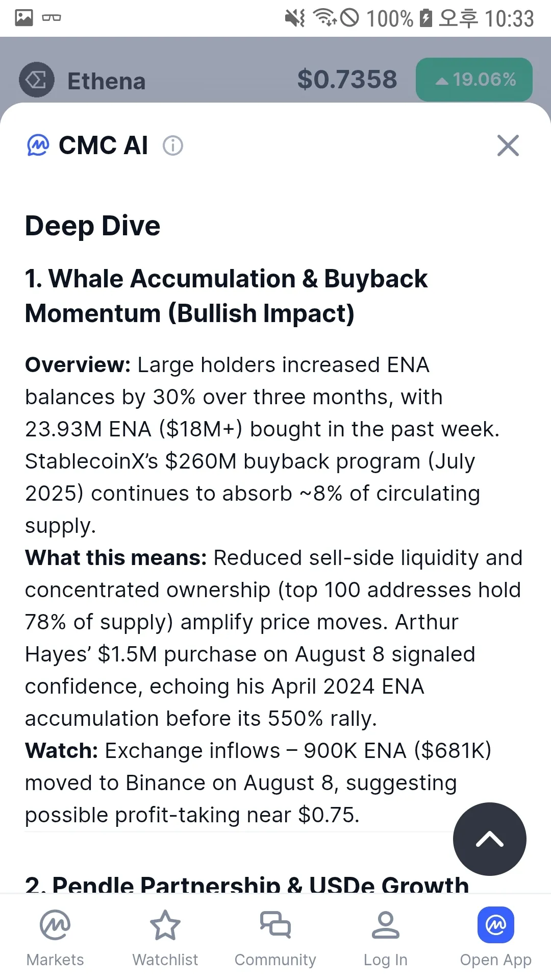The height and width of the screenshot is (980, 551).
Task: Tap the scroll-to-top arrow button
Action: 489,839
